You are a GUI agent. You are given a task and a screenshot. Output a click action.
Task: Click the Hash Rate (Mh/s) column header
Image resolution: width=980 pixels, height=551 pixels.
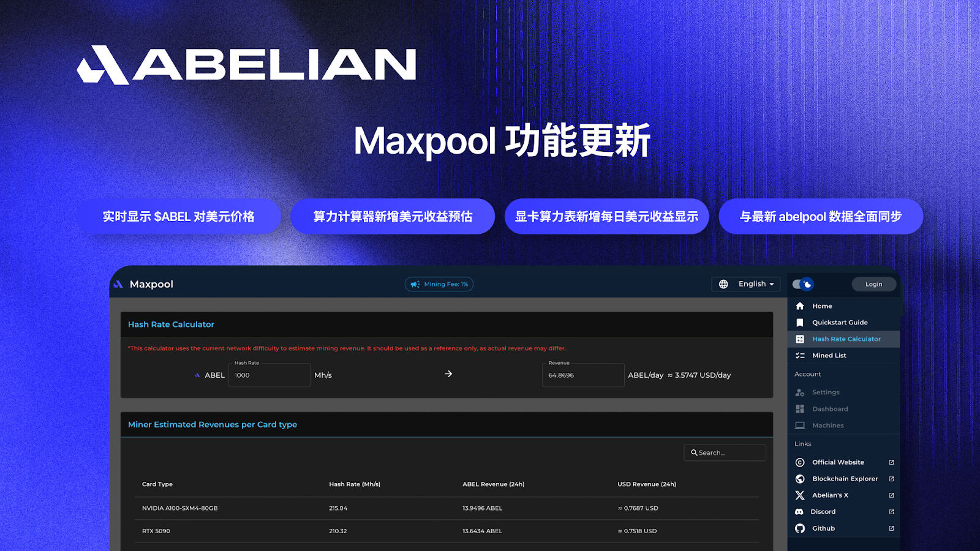coord(355,484)
